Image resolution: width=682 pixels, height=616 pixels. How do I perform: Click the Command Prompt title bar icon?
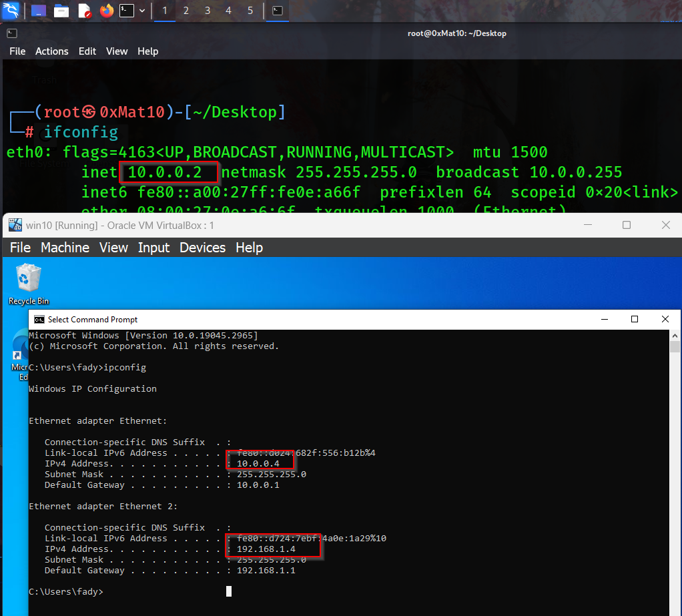[39, 320]
